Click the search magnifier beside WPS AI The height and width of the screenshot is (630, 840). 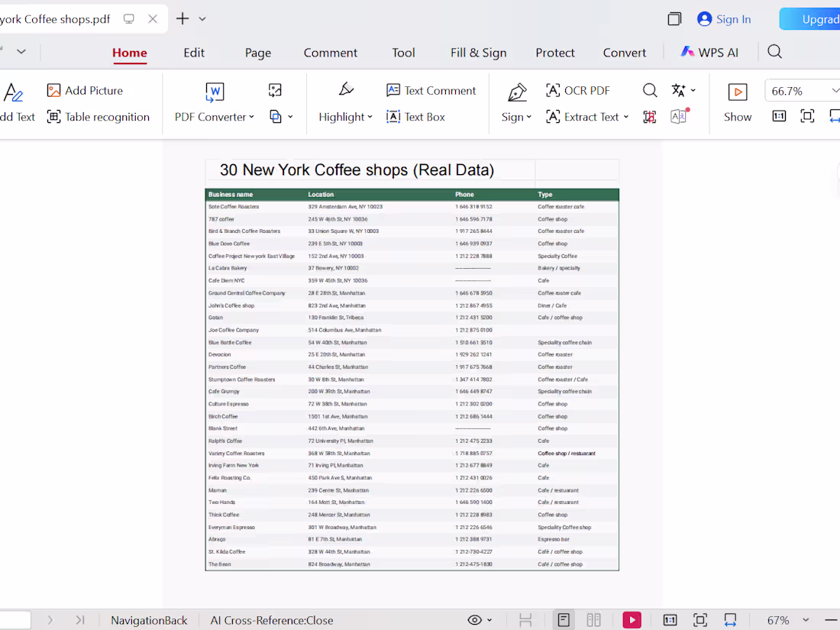pos(774,51)
